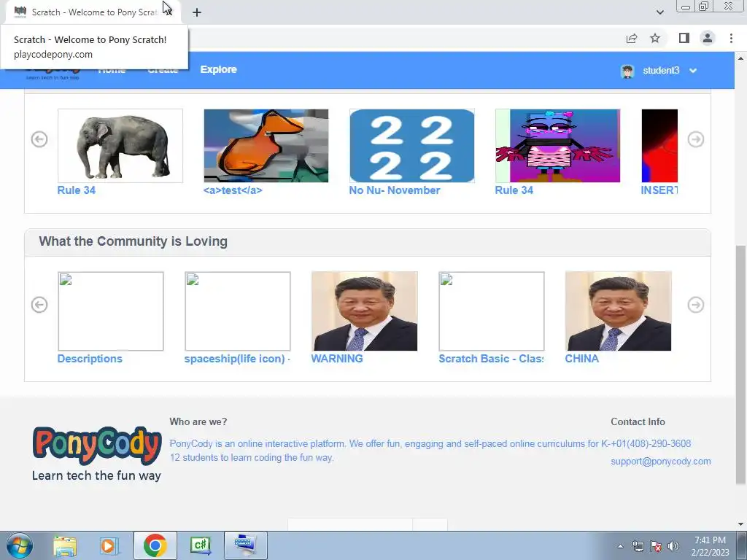This screenshot has height=560, width=747.
Task: Open the network status tray icon
Action: click(638, 546)
